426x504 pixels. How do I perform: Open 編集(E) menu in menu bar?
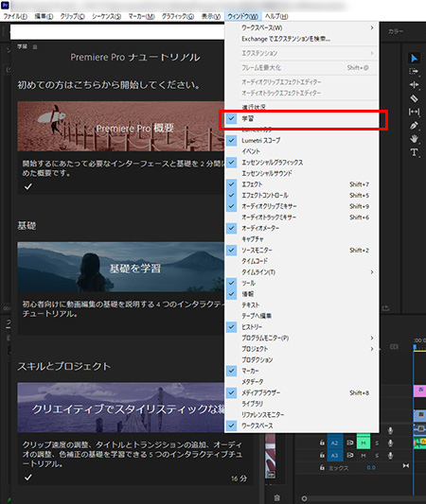pyautogui.click(x=44, y=16)
